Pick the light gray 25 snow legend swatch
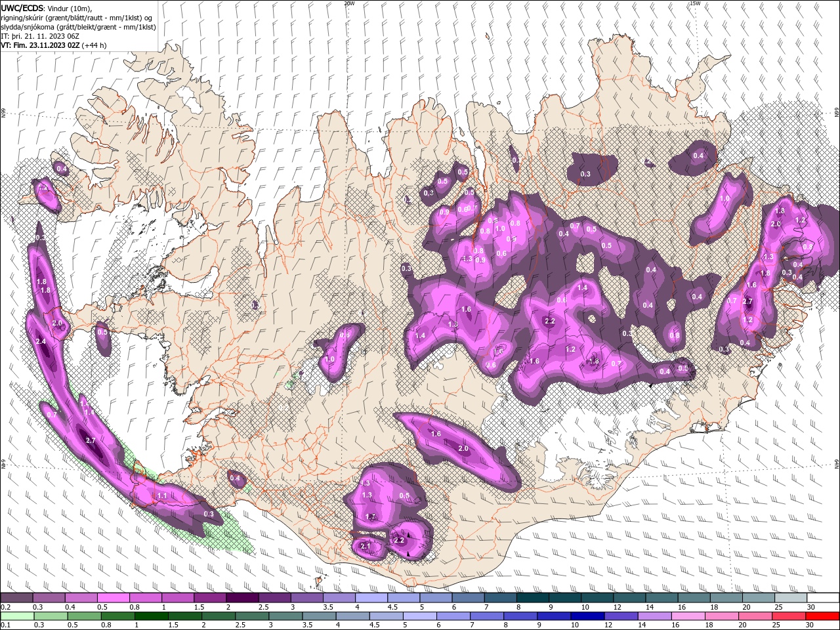This screenshot has width=840, height=630. (791, 598)
